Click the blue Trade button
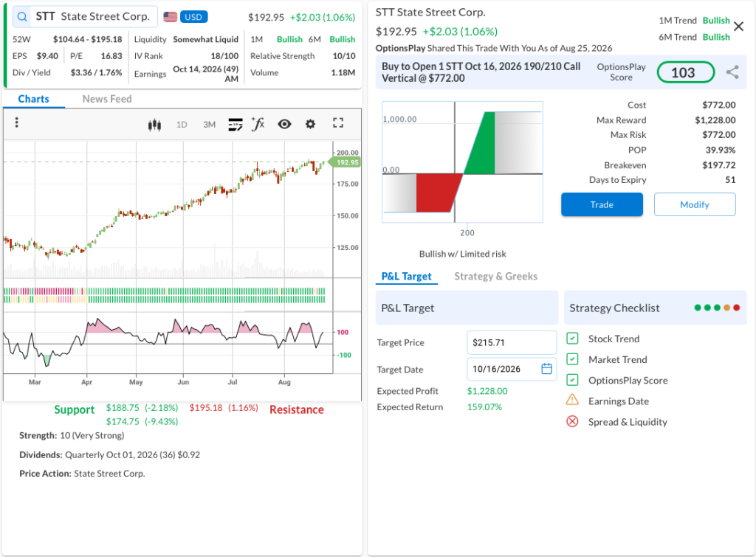Image resolution: width=756 pixels, height=557 pixels. tap(602, 204)
